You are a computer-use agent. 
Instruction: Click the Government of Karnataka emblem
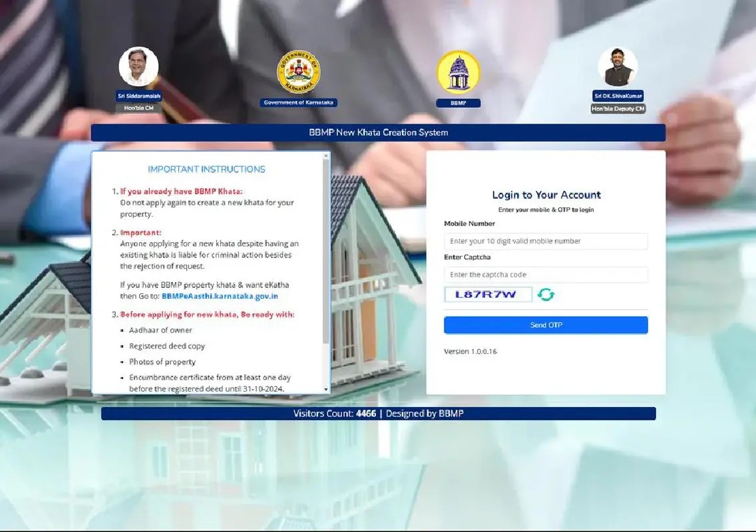click(x=298, y=72)
